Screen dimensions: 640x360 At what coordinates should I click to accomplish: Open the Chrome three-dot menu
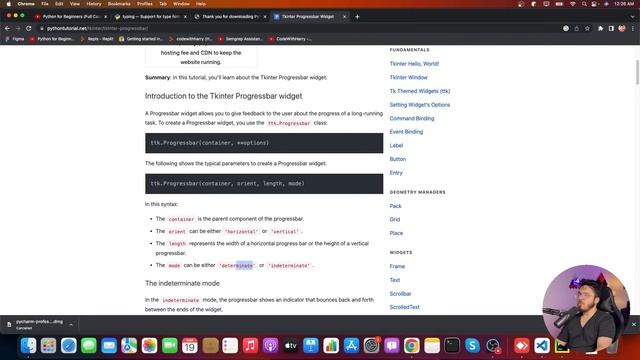pyautogui.click(x=633, y=29)
